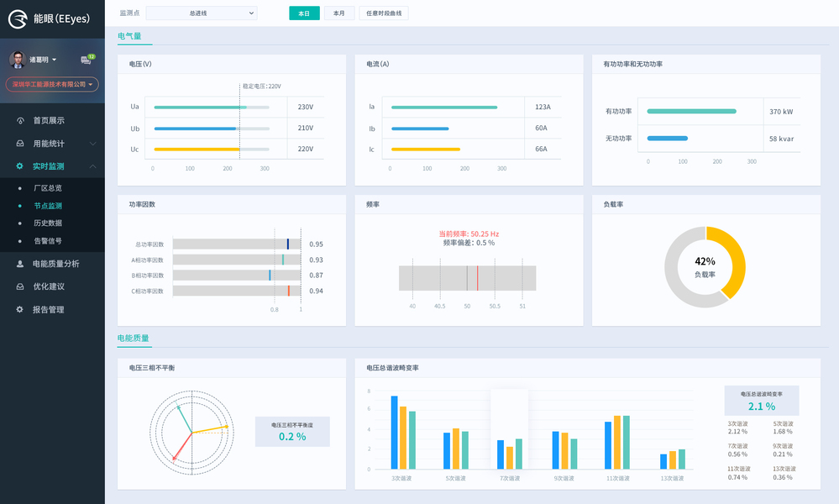Click the 11次谐波 bar group
This screenshot has height=504, width=839.
point(617,442)
